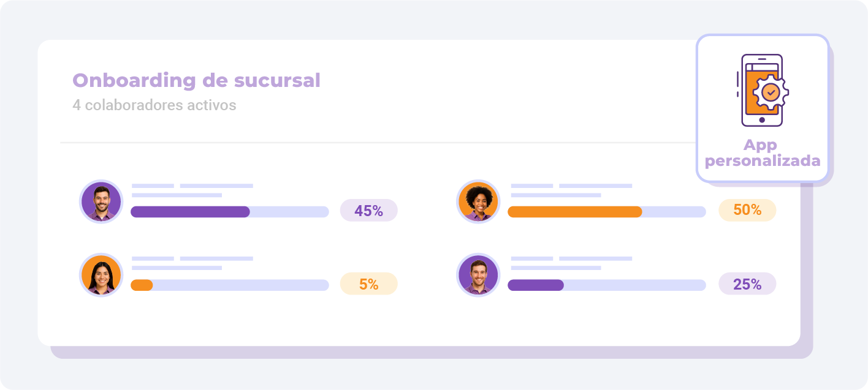This screenshot has width=868, height=390.
Task: Click the 4 colaboradores activos subtitle
Action: click(154, 105)
